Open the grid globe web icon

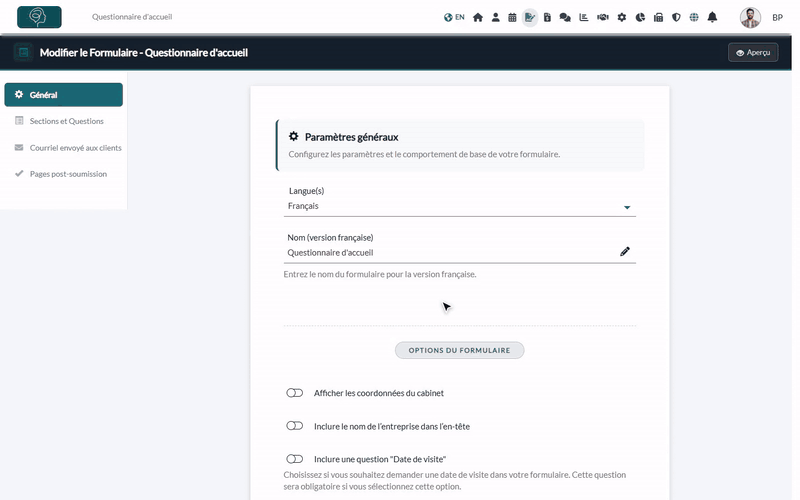[x=694, y=17]
